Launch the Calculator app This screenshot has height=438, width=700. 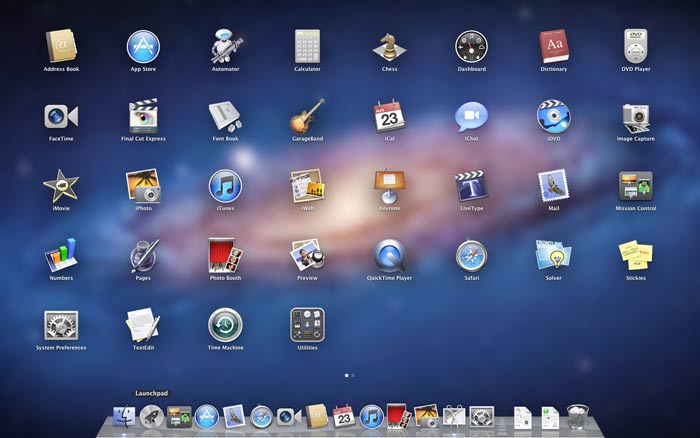(x=307, y=46)
